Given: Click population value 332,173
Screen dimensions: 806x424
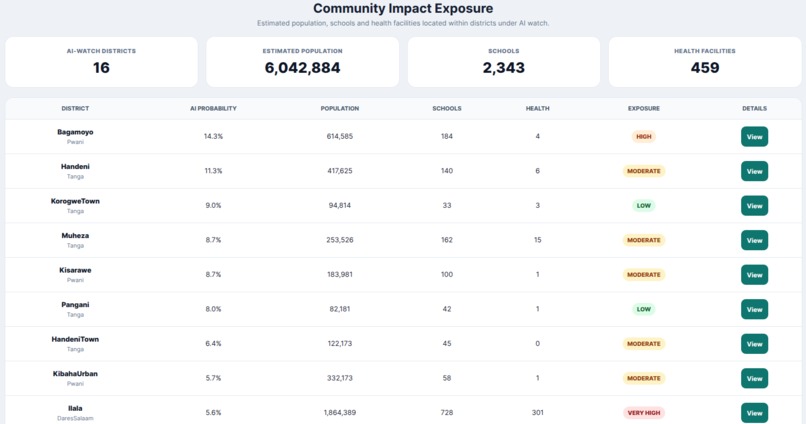Looking at the screenshot, I should tap(340, 378).
